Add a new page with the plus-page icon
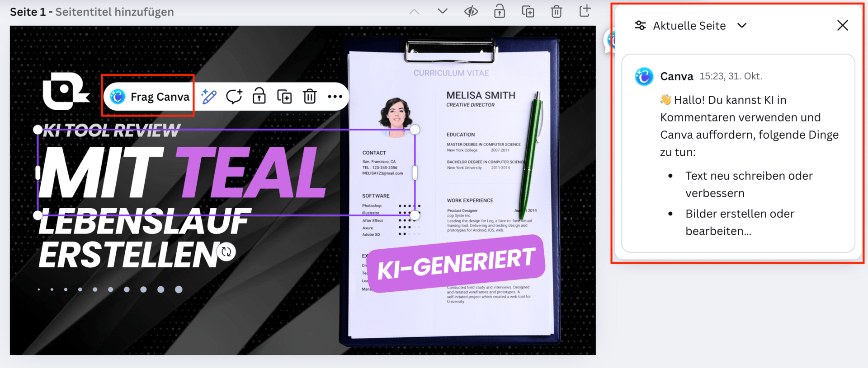Image resolution: width=868 pixels, height=368 pixels. pos(585,11)
